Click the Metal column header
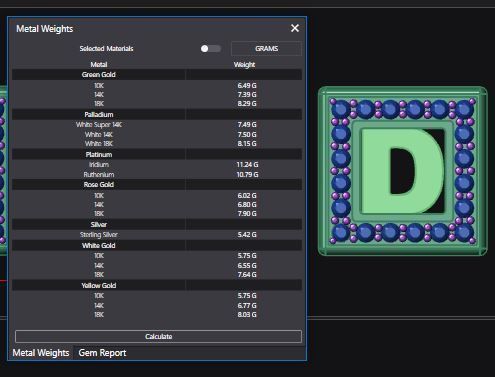Image resolution: width=495 pixels, height=377 pixels. pos(99,65)
